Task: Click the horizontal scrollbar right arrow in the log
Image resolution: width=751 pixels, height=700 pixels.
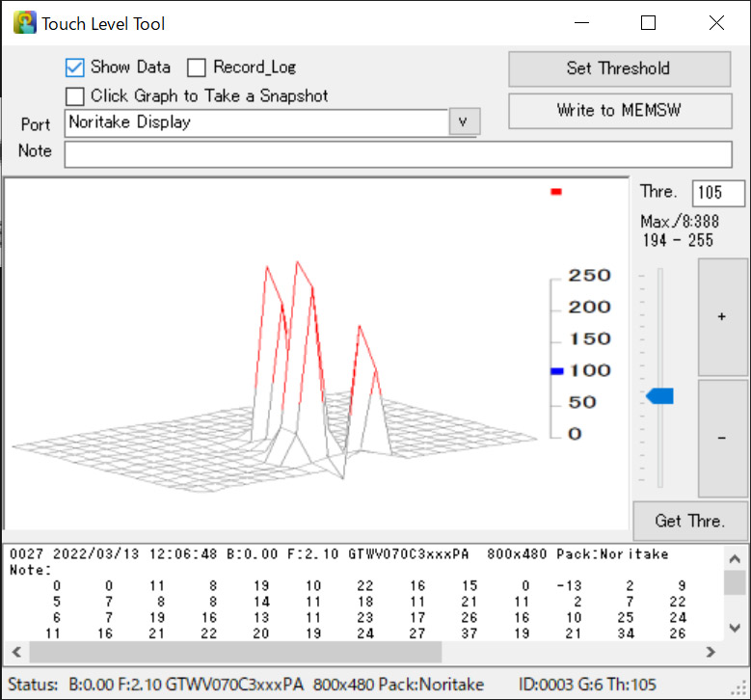Action: click(x=712, y=652)
